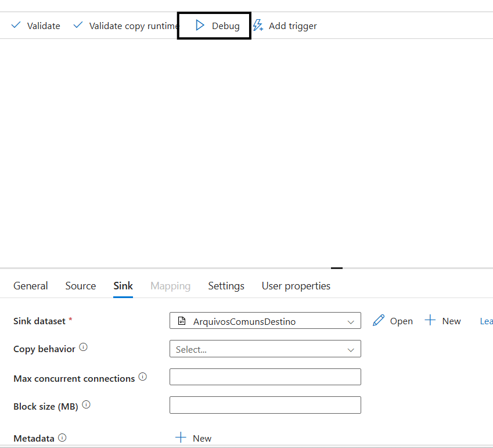Click the Copy behavior info icon
493x448 pixels.
[83, 347]
